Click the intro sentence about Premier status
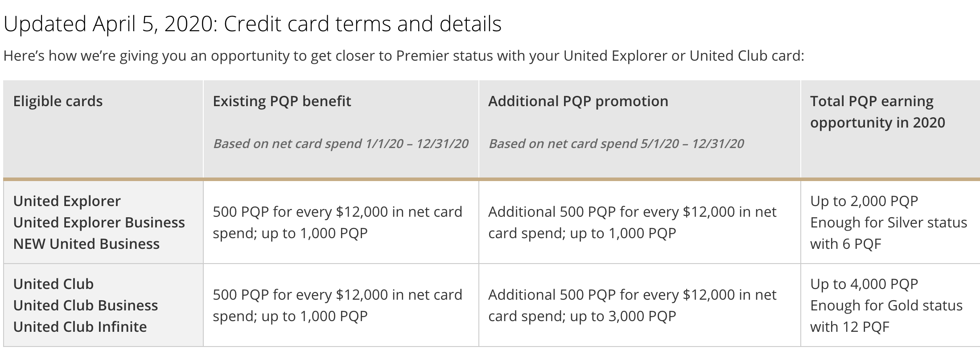 pos(404,56)
